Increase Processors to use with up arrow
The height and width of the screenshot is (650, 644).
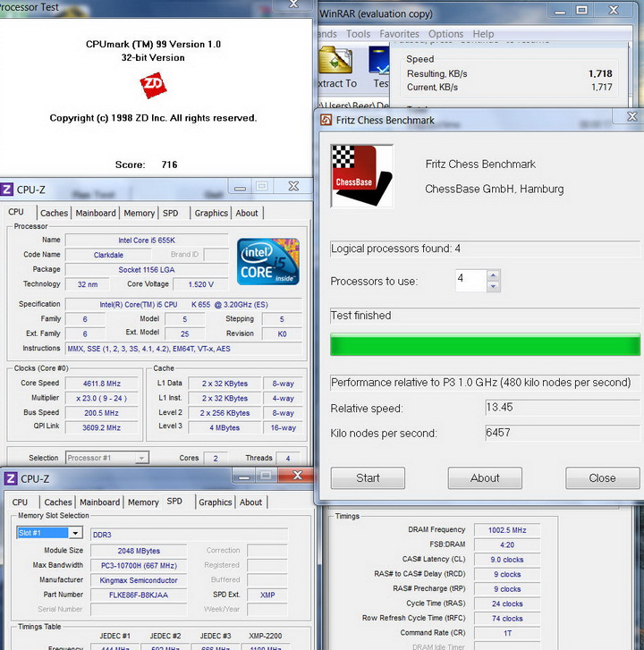click(493, 274)
